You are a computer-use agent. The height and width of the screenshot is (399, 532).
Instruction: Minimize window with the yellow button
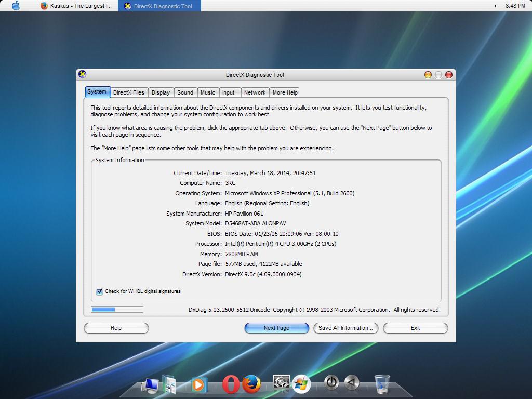click(428, 75)
